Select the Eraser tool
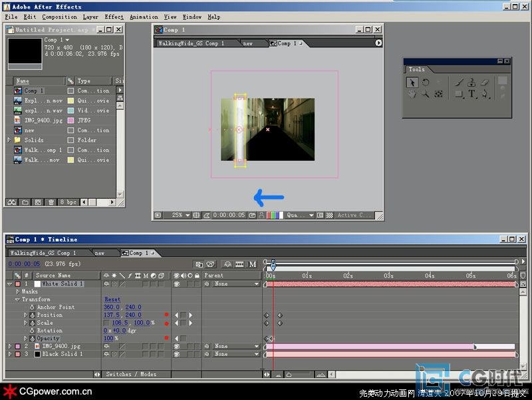The image size is (532, 400). (x=484, y=83)
